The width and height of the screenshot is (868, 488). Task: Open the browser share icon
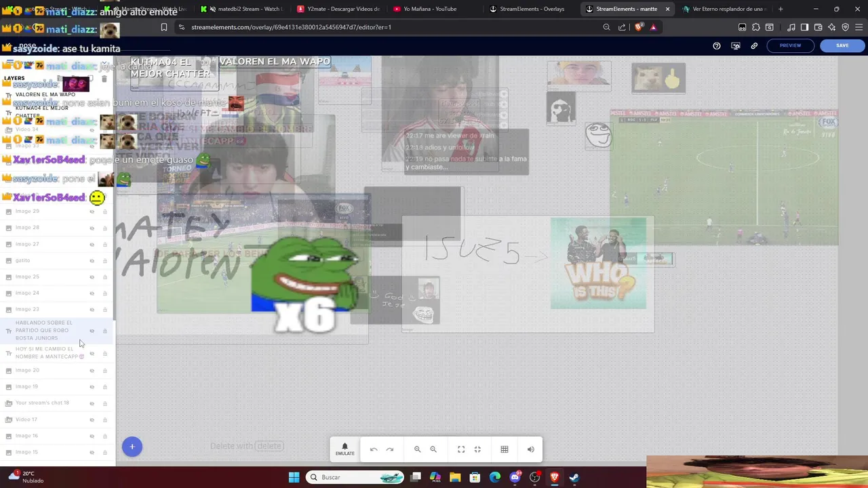point(623,27)
